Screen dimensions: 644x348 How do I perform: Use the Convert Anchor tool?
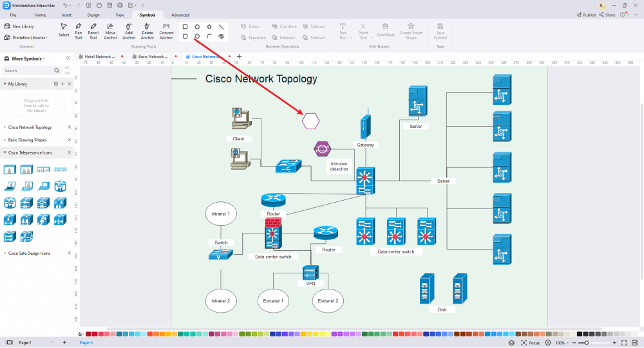166,31
